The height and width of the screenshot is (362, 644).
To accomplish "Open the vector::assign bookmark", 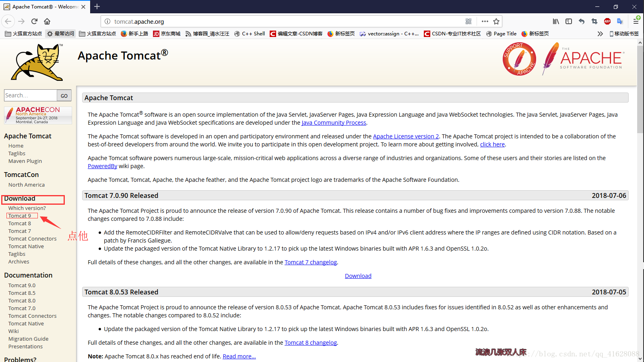I will pos(389,34).
